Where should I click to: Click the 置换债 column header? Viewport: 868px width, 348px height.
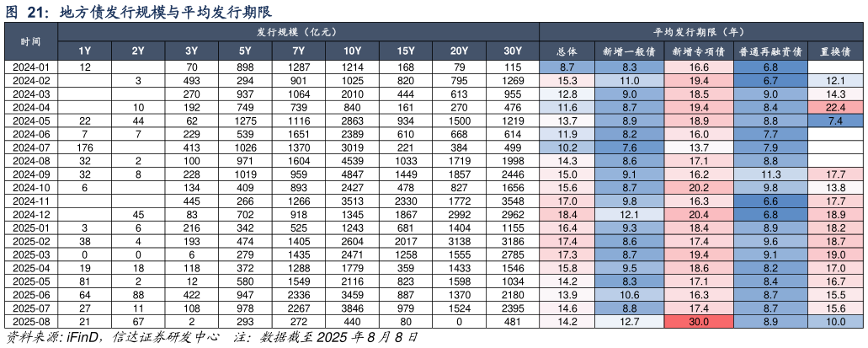(835, 51)
